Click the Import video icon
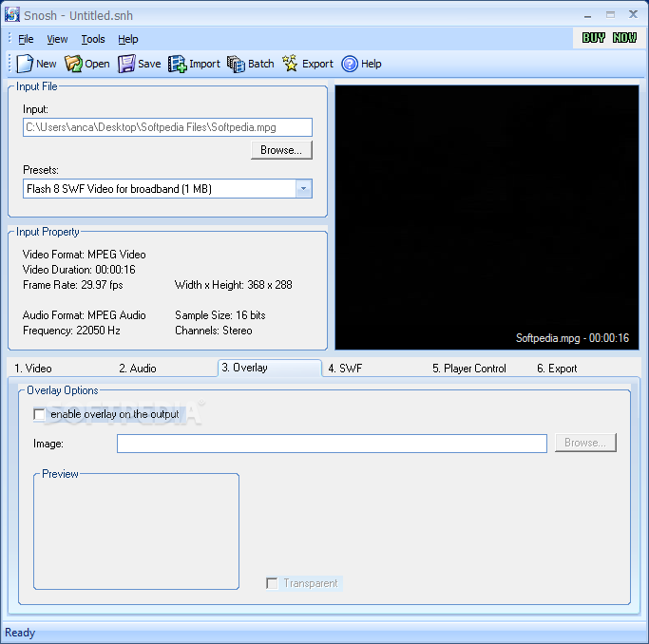 (177, 64)
